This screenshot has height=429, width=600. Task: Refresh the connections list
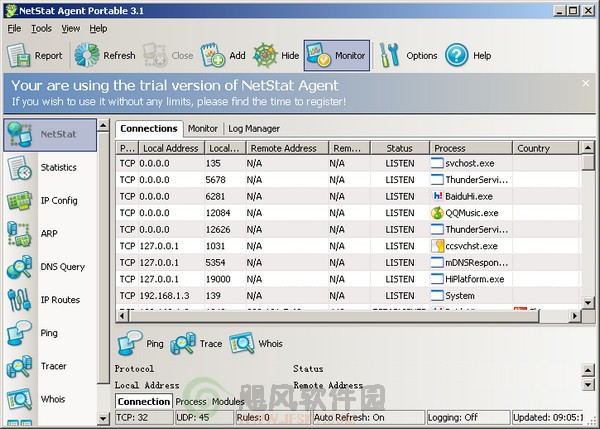(x=104, y=55)
